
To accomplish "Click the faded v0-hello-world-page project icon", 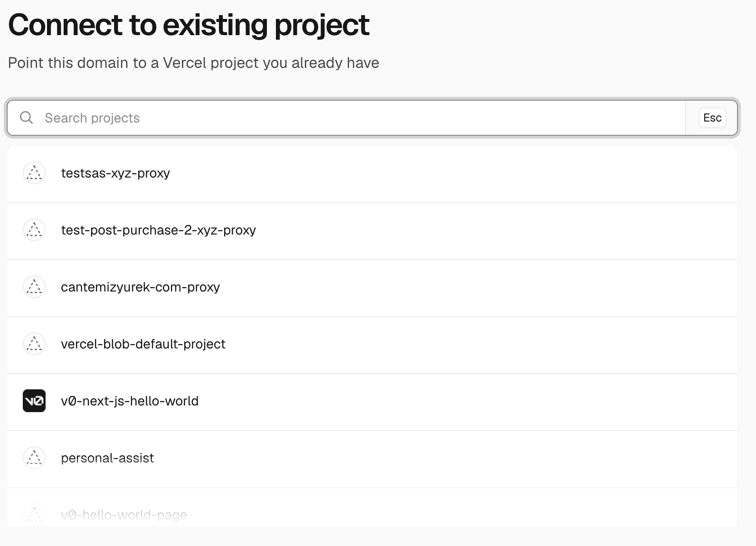I will 34,514.
